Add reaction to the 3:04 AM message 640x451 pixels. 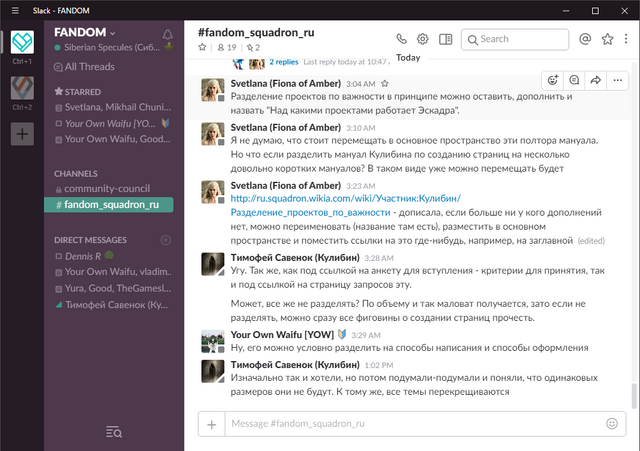point(553,80)
